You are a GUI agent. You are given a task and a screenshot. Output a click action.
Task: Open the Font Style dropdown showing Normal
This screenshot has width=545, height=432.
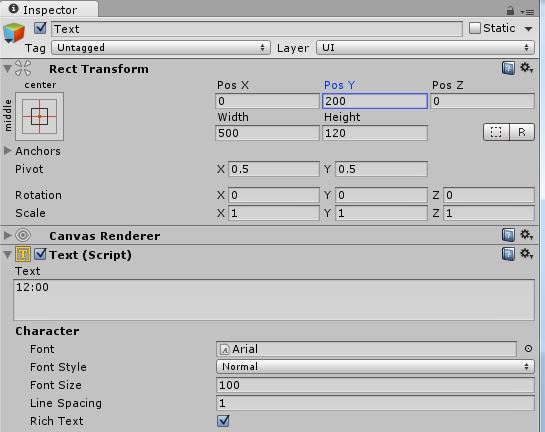pyautogui.click(x=375, y=367)
